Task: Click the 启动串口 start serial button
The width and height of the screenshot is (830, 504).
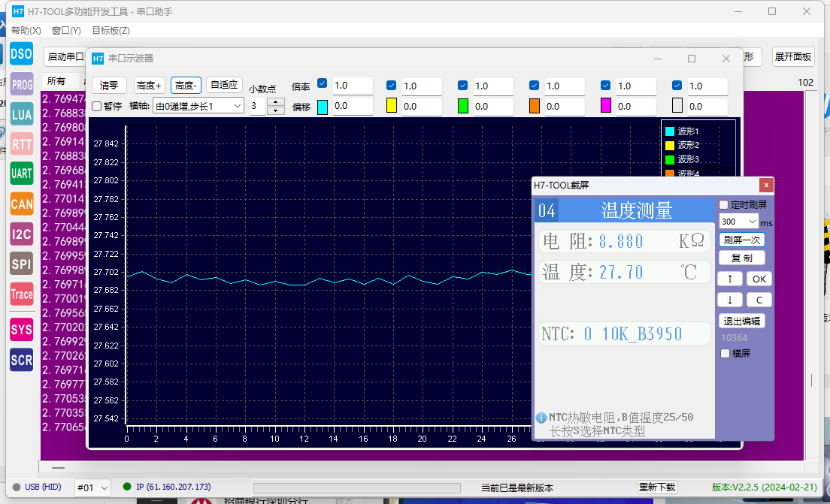Action: pyautogui.click(x=65, y=56)
